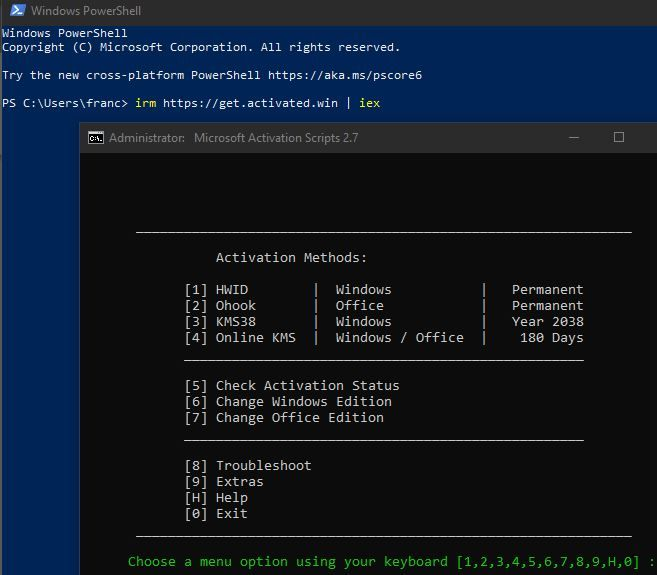This screenshot has width=657, height=575.
Task: Click the green 'Choose a menu option' prompt line
Action: (x=390, y=562)
